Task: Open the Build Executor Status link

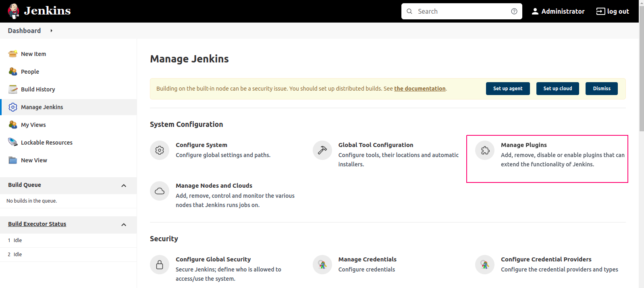Action: 37,224
